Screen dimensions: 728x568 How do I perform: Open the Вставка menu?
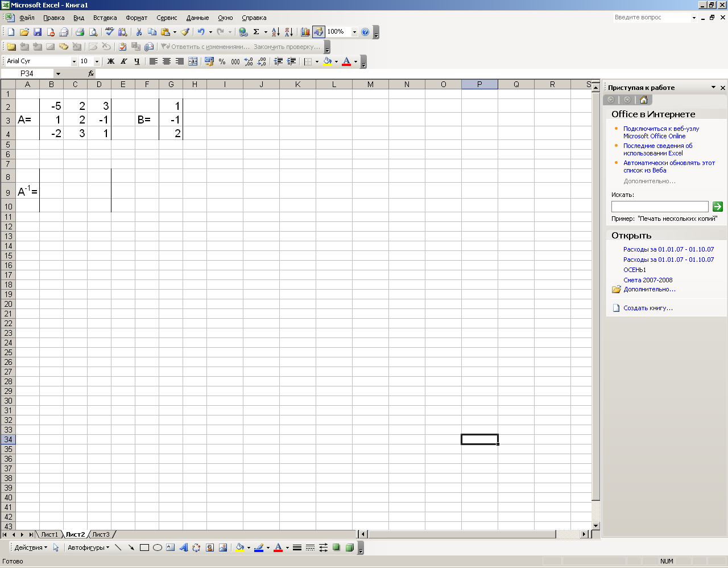click(105, 18)
